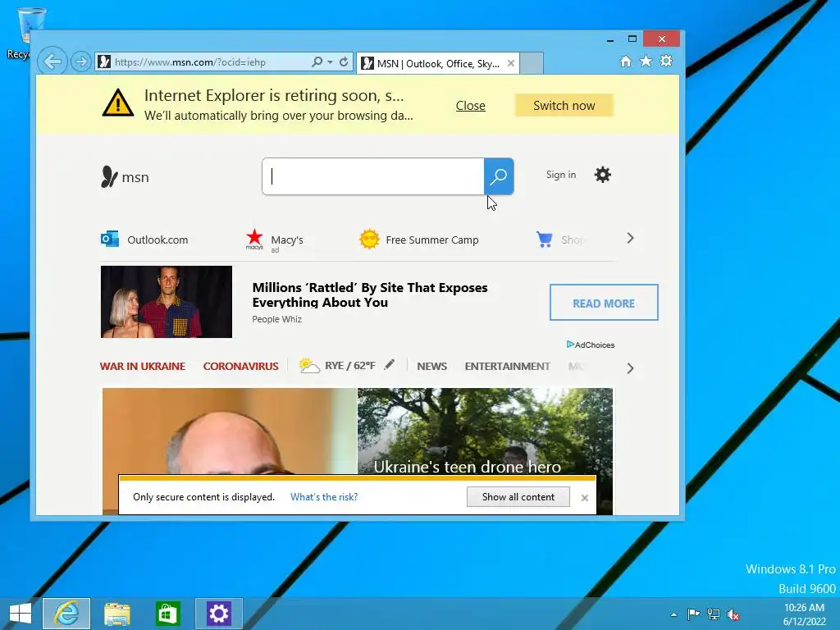This screenshot has width=840, height=630.
Task: Click the search magnifier in address bar
Action: [317, 62]
